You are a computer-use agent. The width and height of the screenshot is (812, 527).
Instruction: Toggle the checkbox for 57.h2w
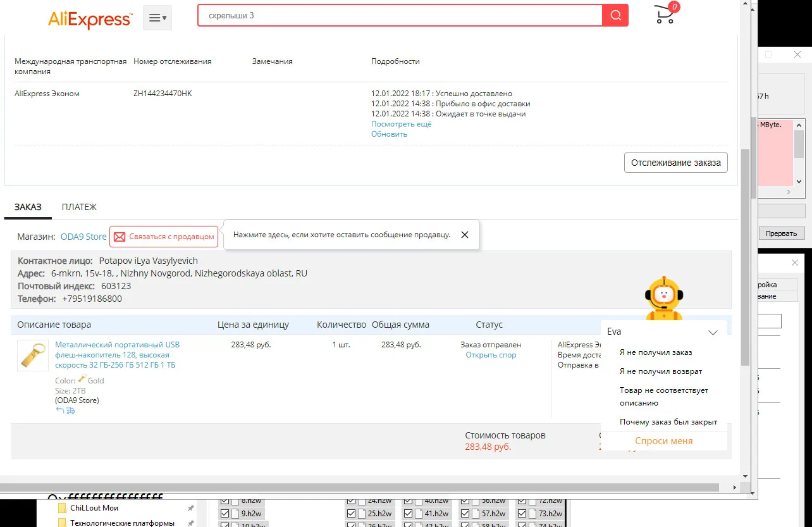click(x=465, y=514)
